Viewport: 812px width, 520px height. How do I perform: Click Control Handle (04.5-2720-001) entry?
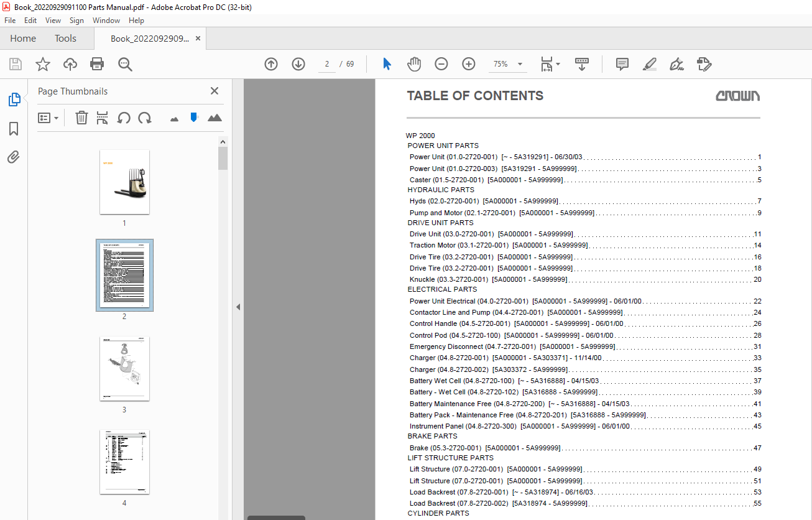(585, 323)
